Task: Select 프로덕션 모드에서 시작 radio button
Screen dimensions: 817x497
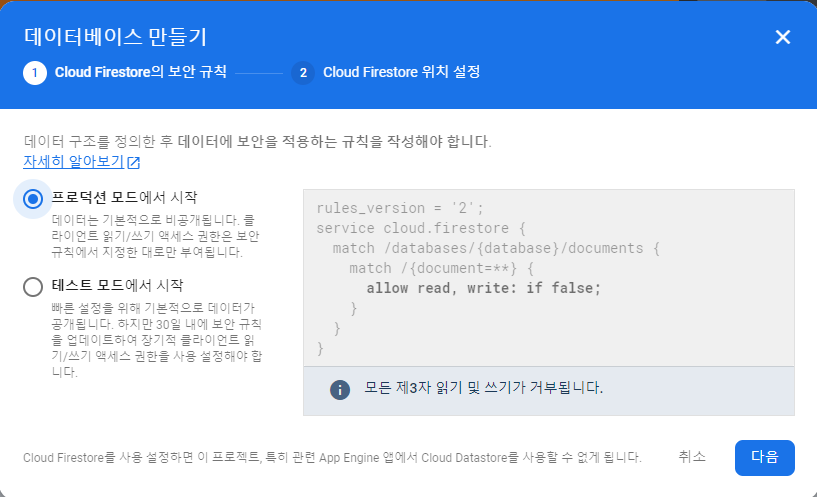Action: [33, 198]
